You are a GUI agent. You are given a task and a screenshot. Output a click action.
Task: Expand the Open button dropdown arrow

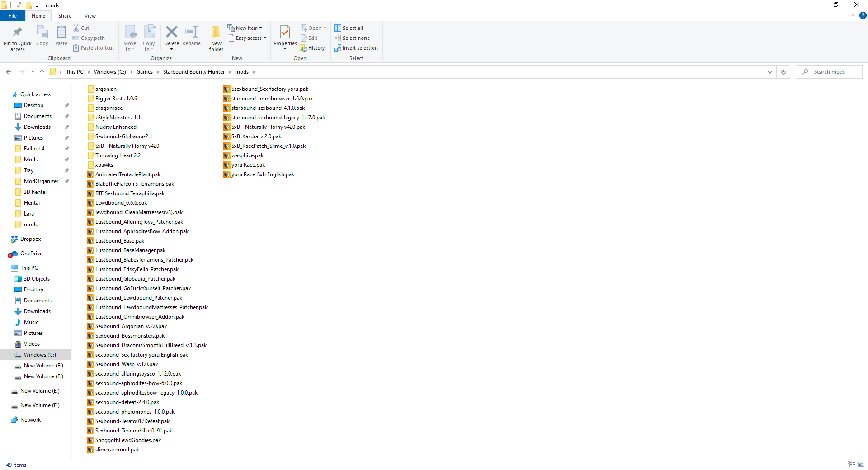[x=325, y=28]
